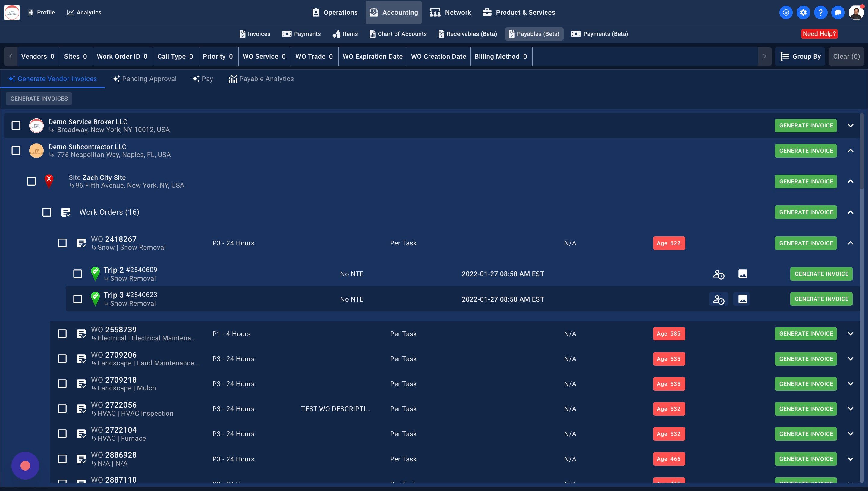This screenshot has width=868, height=491.
Task: Click the Zach City Site map pin icon
Action: 49,181
